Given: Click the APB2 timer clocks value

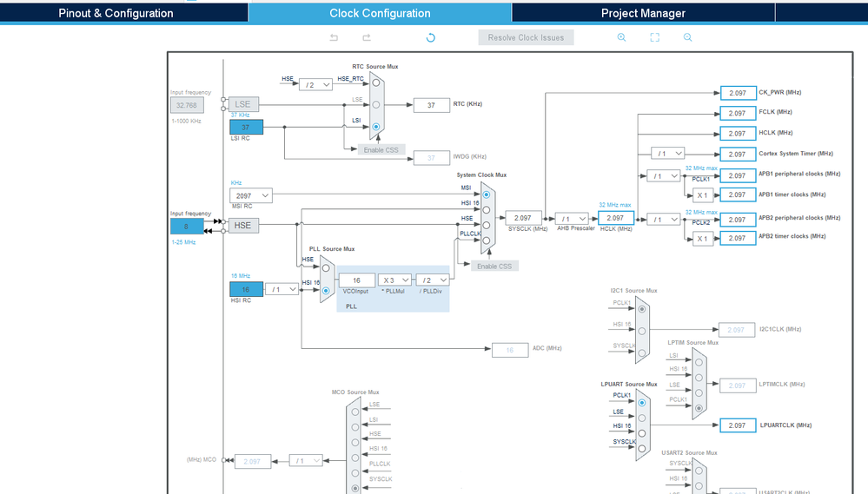Looking at the screenshot, I should [738, 239].
